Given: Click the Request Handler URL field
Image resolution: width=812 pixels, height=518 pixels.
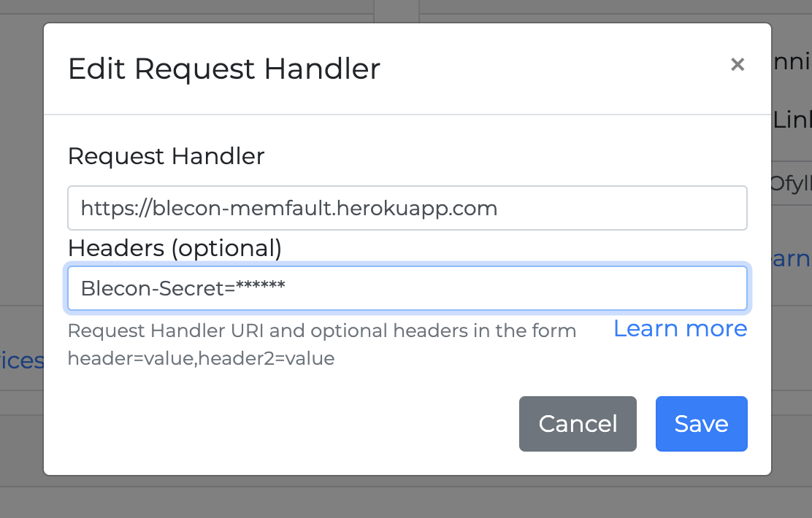Looking at the screenshot, I should 407,209.
